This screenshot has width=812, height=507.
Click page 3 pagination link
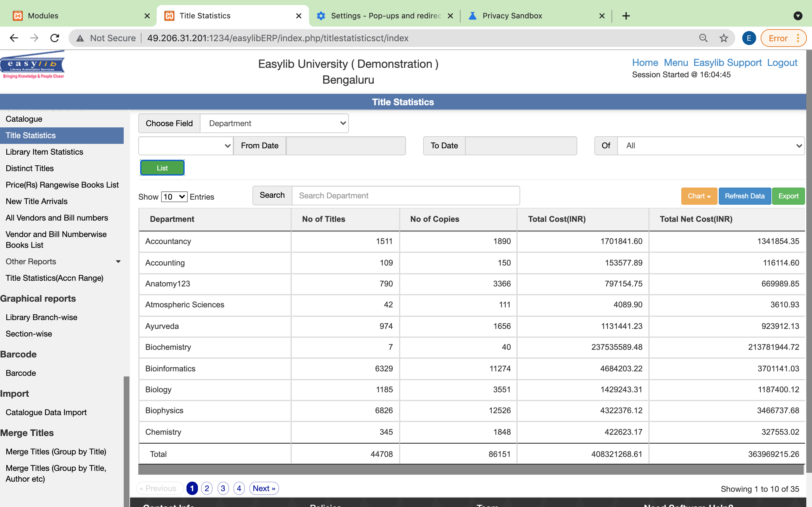[223, 488]
